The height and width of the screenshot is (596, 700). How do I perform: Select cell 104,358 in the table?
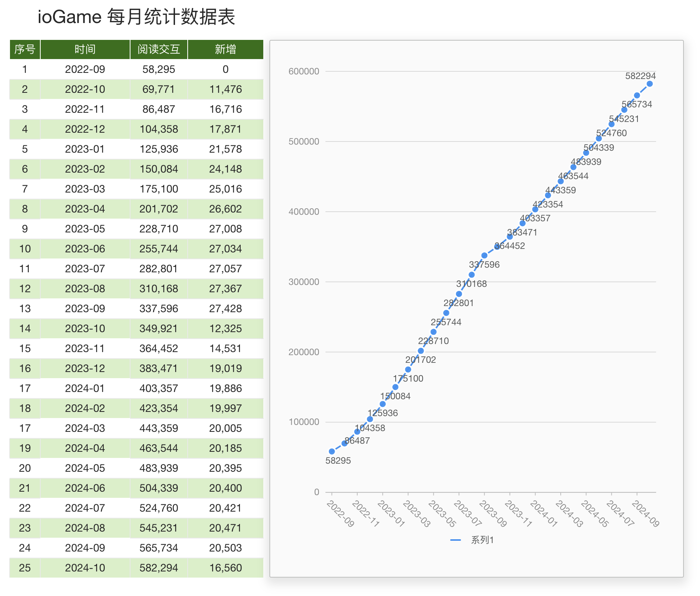(159, 129)
